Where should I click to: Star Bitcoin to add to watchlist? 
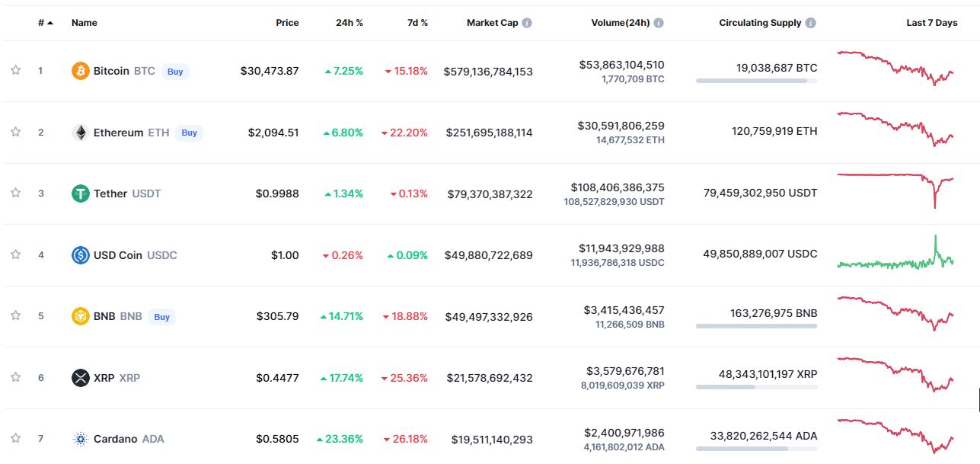(x=15, y=70)
